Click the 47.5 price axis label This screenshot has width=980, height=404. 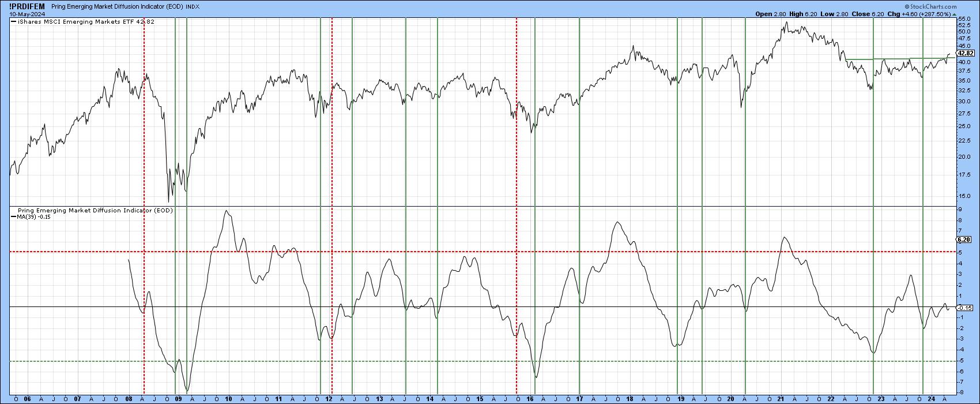click(963, 38)
